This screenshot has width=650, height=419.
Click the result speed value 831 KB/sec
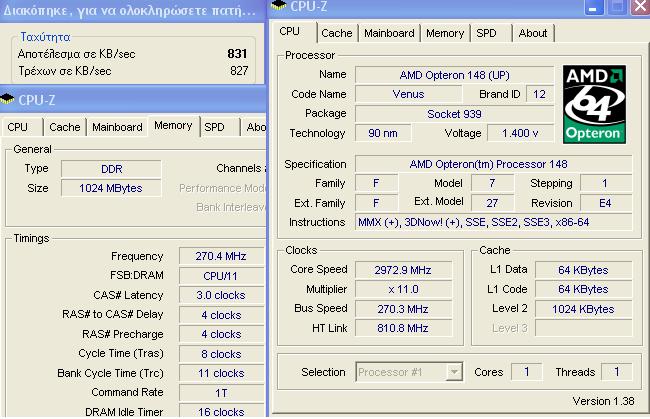point(237,53)
